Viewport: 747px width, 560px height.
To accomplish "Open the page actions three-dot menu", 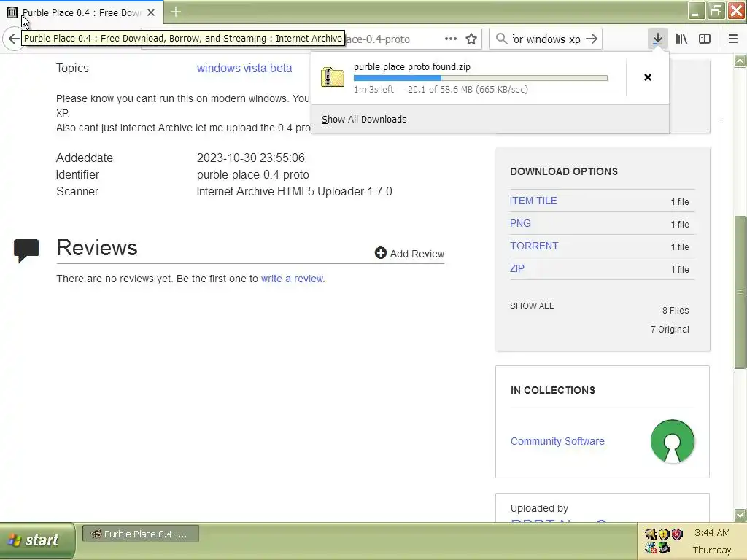I will (x=450, y=39).
